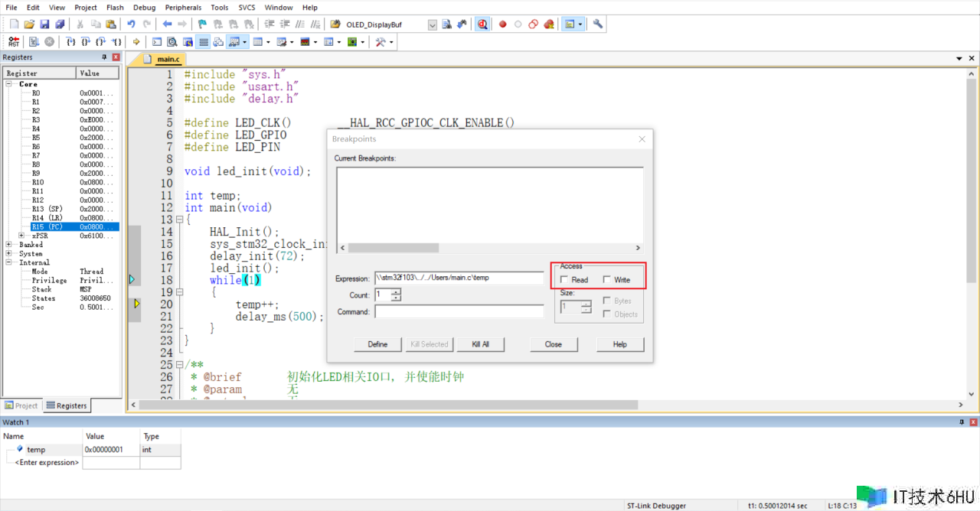Click the Save file toolbar icon
The width and height of the screenshot is (980, 511).
coord(44,24)
